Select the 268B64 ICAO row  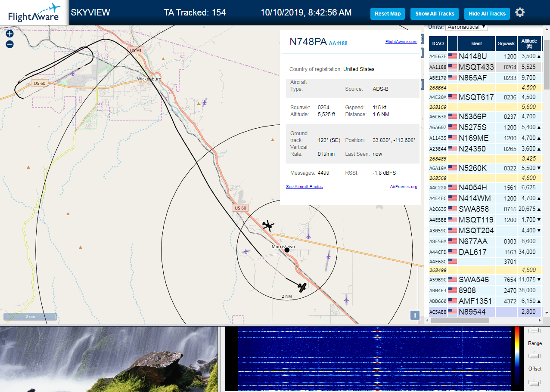coord(485,88)
